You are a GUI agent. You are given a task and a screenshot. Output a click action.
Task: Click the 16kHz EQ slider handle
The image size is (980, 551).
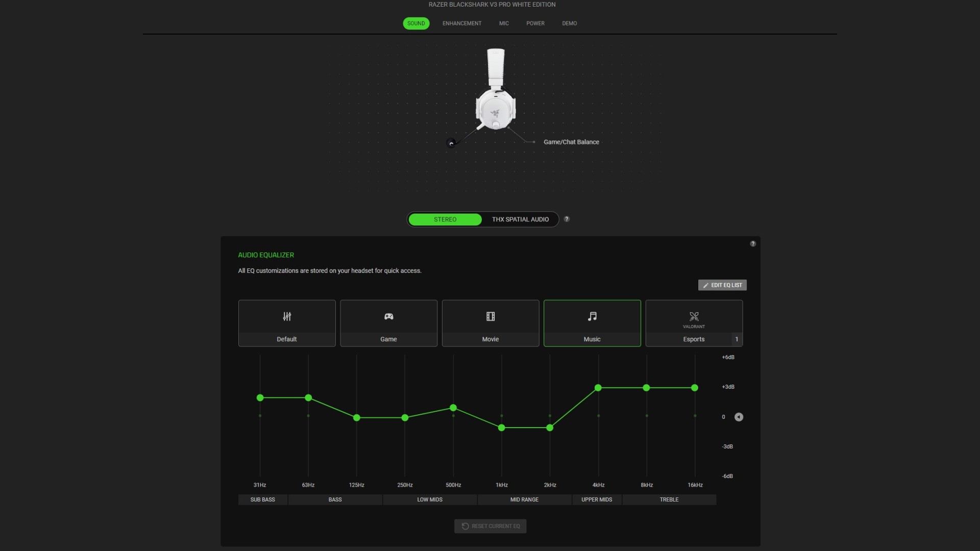coord(695,388)
